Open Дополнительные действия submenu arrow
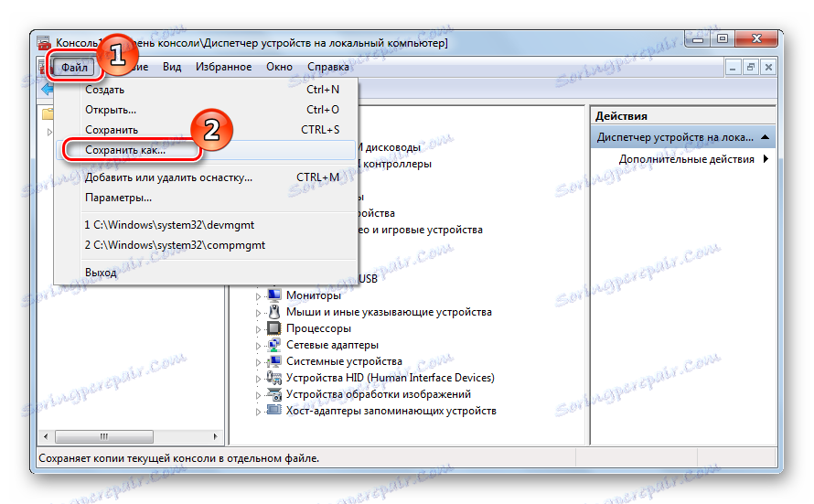The image size is (814, 504). click(x=766, y=159)
